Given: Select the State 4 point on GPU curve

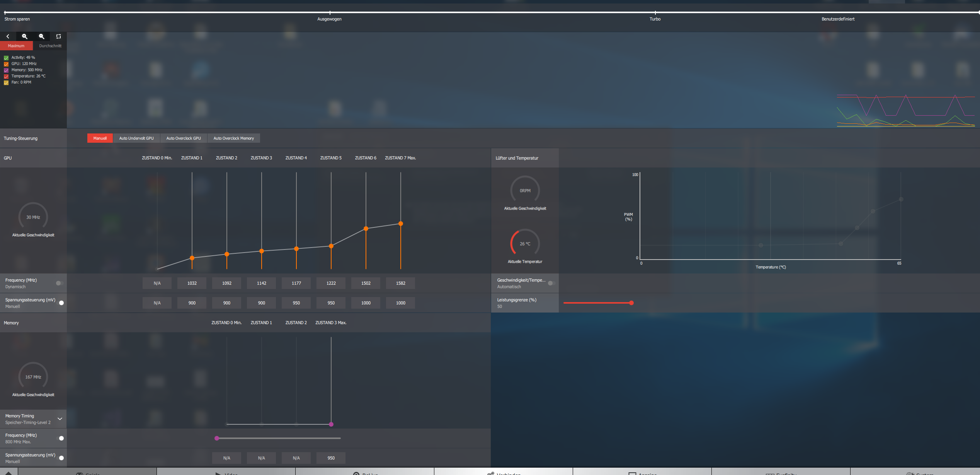Looking at the screenshot, I should click(296, 249).
